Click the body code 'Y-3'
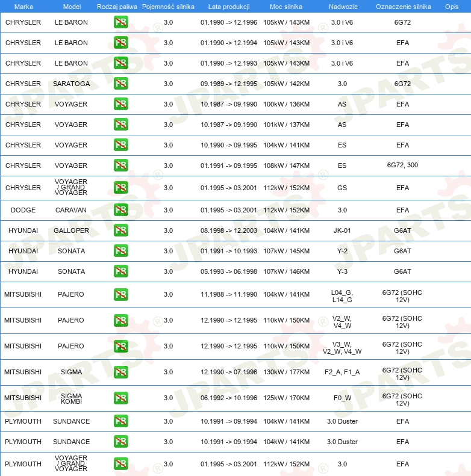Image resolution: width=471 pixels, height=476 pixels. [x=342, y=271]
